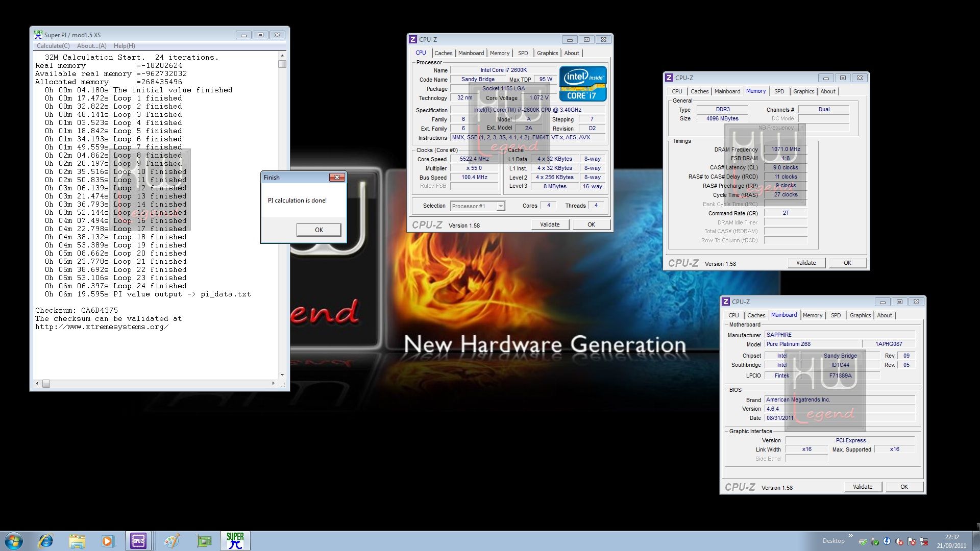Click the xtremesystems.org URL text in Super PI
This screenshot has width=980, height=551.
[x=102, y=327]
